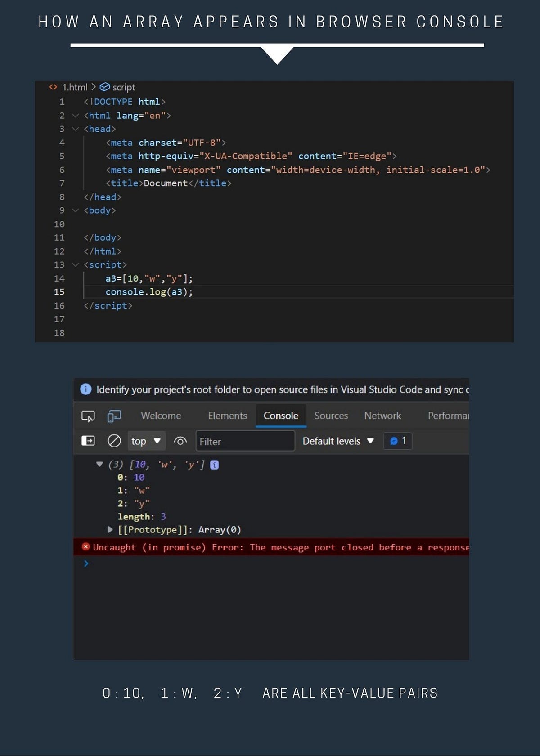
Task: Select the inspect element icon
Action: (x=88, y=416)
